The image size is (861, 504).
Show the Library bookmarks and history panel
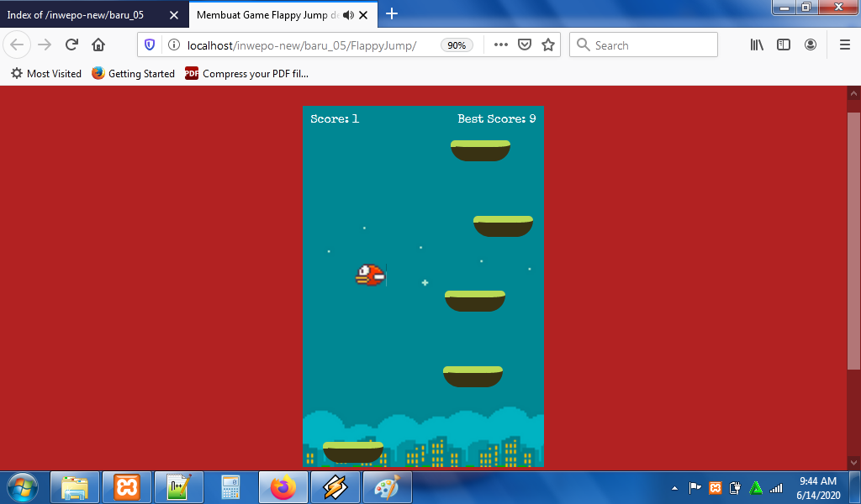point(757,45)
